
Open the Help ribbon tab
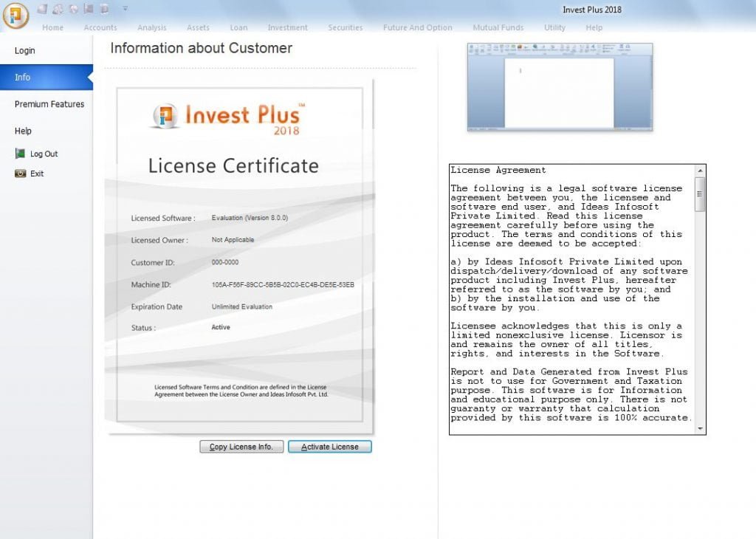tap(594, 27)
